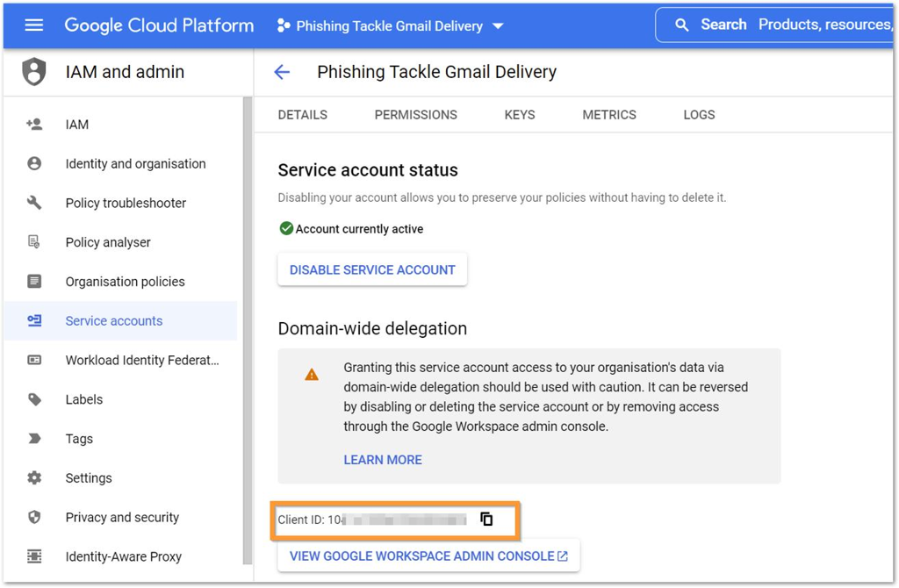Viewport: 899px width, 588px height.
Task: Click the IAM and admin shield icon
Action: (x=34, y=72)
